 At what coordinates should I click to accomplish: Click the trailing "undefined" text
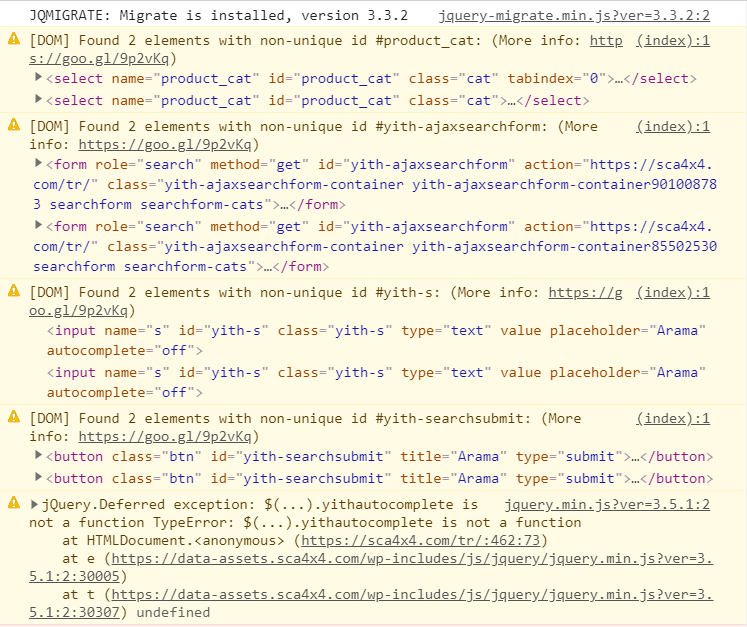click(173, 613)
